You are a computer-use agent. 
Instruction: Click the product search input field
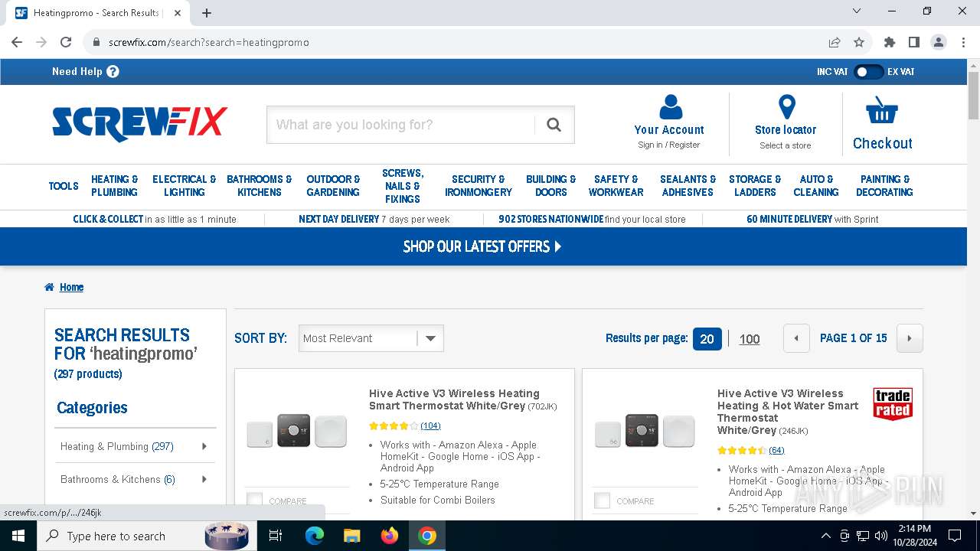[x=400, y=125]
